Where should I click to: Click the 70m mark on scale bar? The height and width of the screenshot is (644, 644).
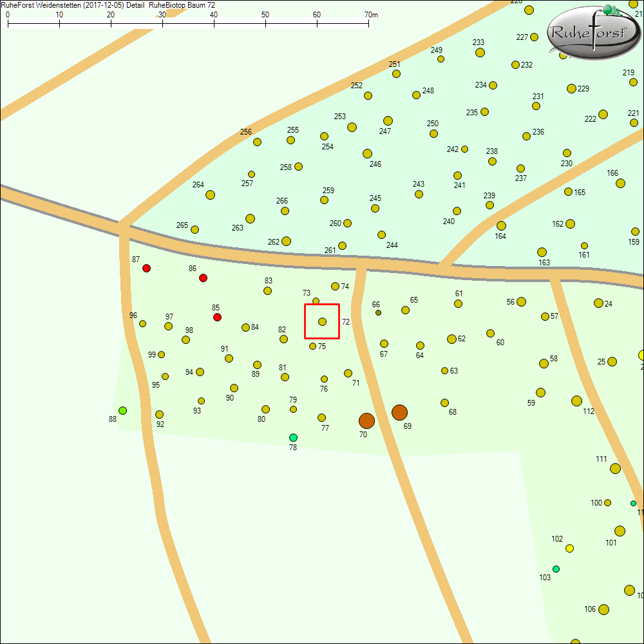[369, 23]
